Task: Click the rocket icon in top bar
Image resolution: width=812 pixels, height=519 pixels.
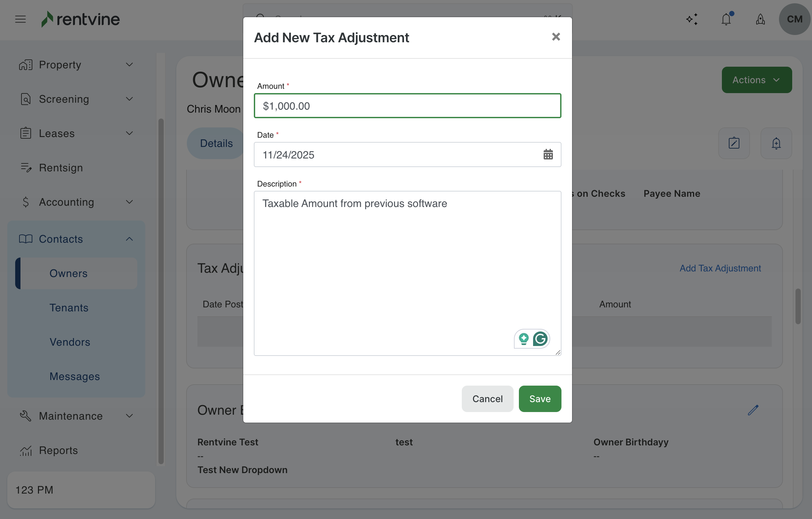Action: click(x=760, y=19)
